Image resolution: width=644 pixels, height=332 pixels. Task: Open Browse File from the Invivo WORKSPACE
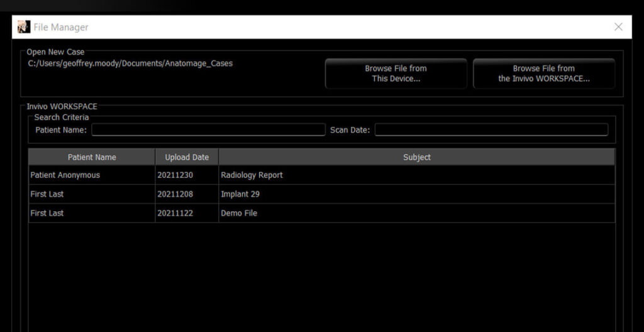(x=543, y=74)
